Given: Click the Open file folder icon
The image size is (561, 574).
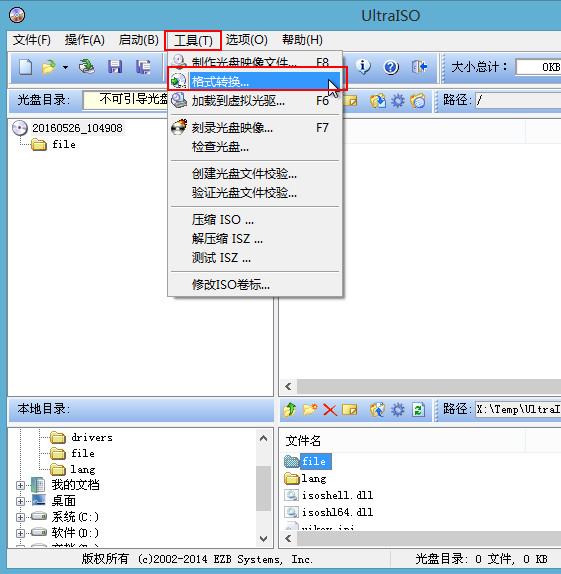Looking at the screenshot, I should (48, 67).
